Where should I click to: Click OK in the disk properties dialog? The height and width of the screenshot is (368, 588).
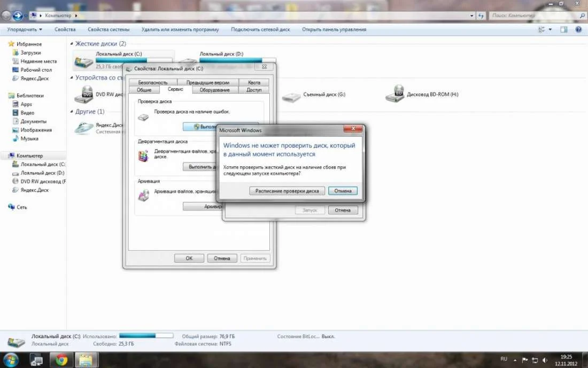pyautogui.click(x=189, y=258)
